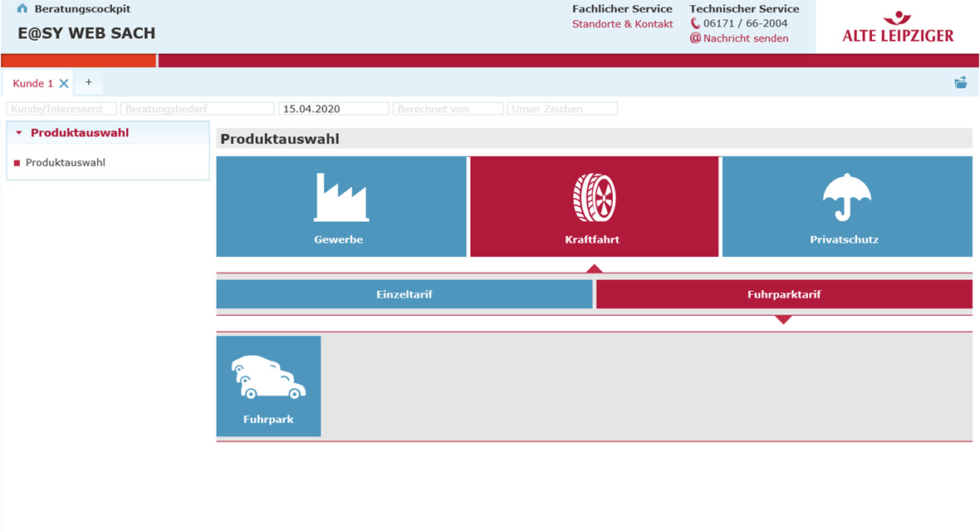Click the Beratungscockpit home icon
This screenshot has height=532, width=980.
point(22,9)
